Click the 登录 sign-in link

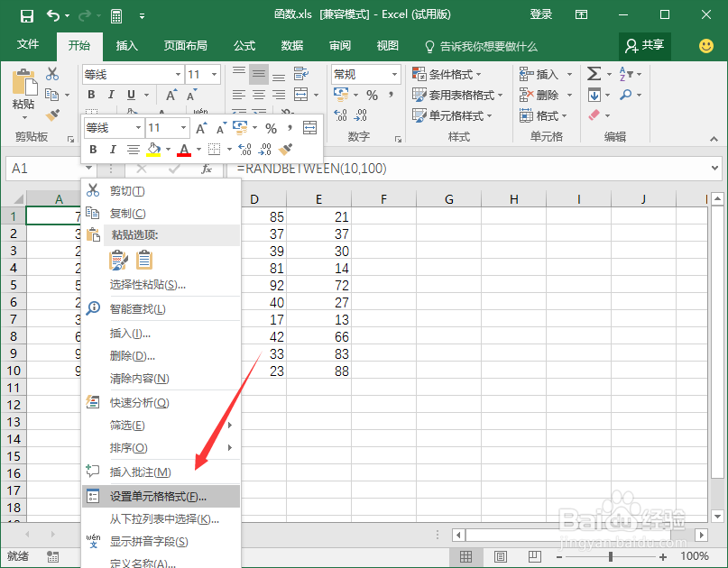click(541, 14)
